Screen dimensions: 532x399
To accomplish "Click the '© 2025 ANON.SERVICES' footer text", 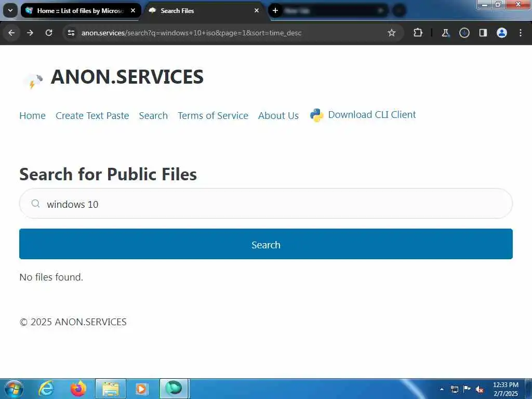I will point(73,322).
